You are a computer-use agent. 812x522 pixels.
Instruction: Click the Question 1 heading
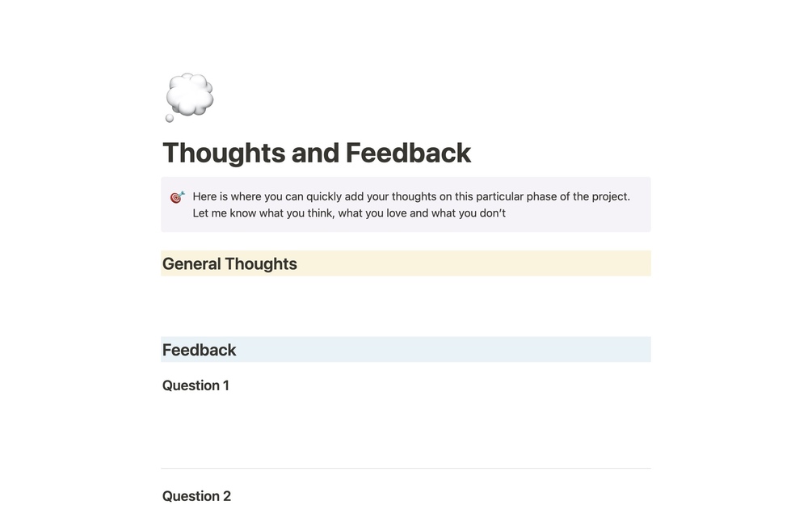(x=196, y=385)
